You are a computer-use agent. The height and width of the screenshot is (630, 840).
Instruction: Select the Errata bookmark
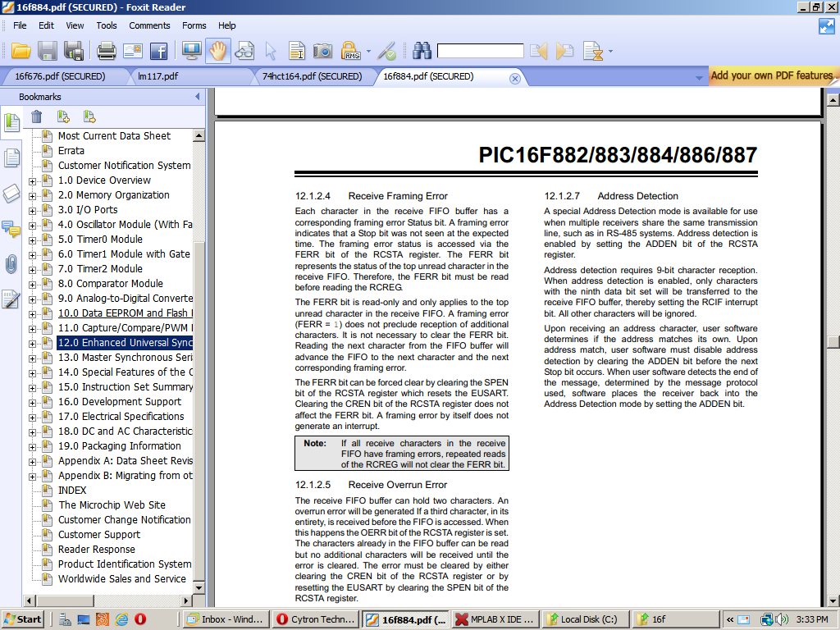pos(71,151)
